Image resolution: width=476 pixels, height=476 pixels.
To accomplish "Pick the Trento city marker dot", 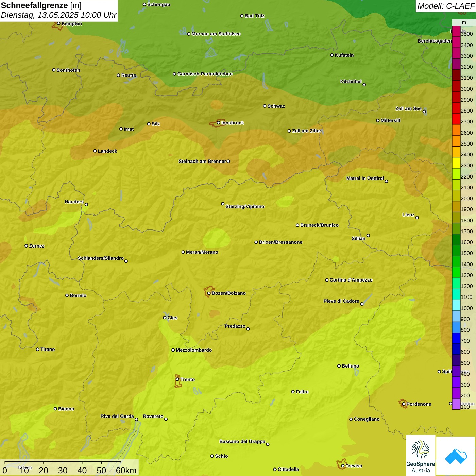I will tap(177, 379).
